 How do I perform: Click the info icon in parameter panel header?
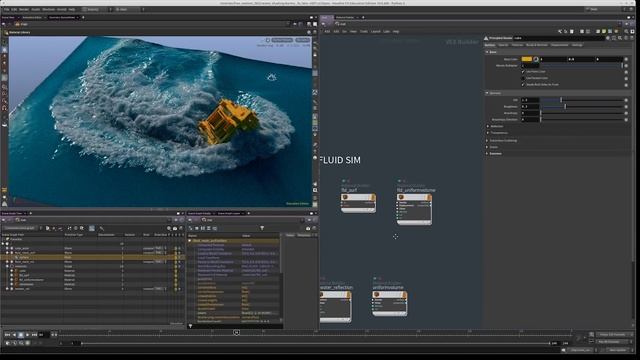coord(626,38)
